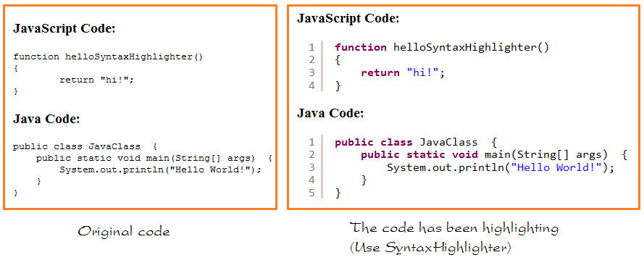Click the highlighted "function" keyword

pyautogui.click(x=361, y=47)
